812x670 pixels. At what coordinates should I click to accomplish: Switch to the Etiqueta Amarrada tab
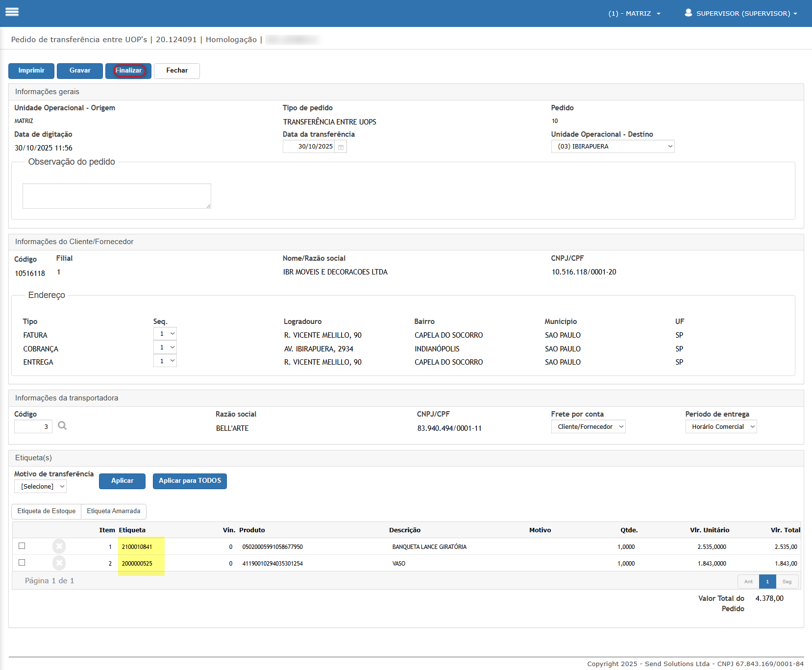click(114, 511)
